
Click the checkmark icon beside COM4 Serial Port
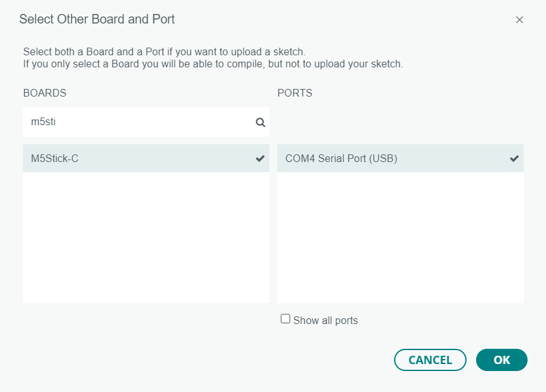pos(514,159)
